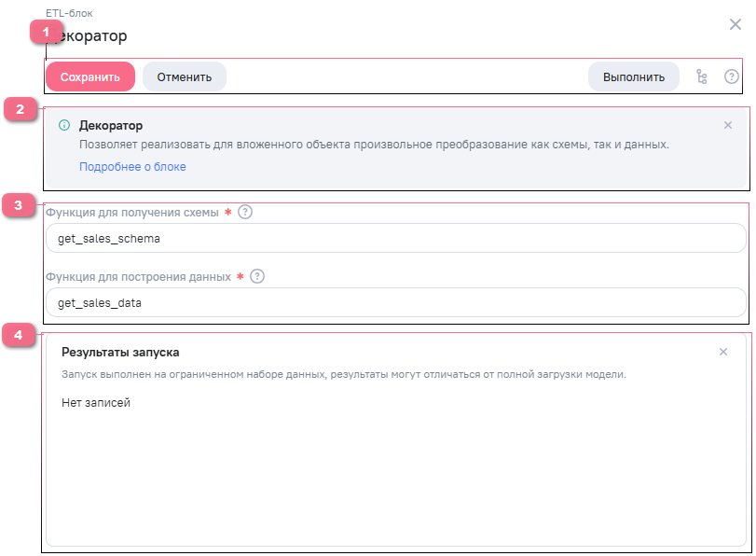Click the Сохранить button
This screenshot has width=756, height=556.
[x=90, y=76]
